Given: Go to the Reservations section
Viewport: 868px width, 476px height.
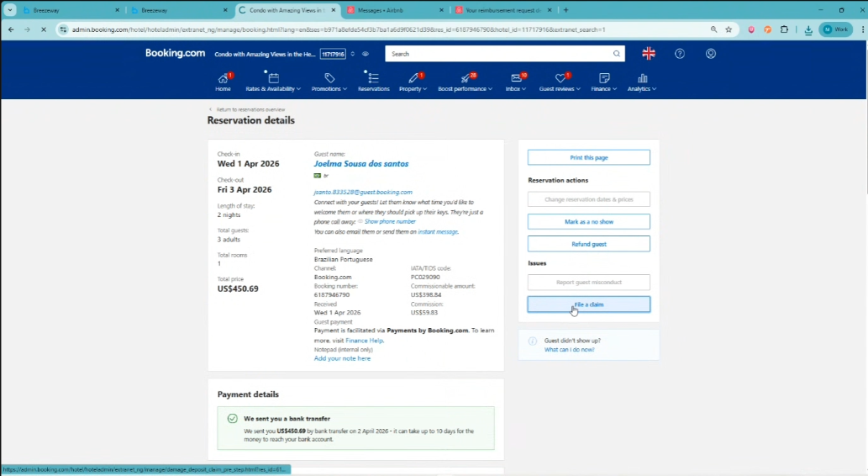Looking at the screenshot, I should pos(373,82).
